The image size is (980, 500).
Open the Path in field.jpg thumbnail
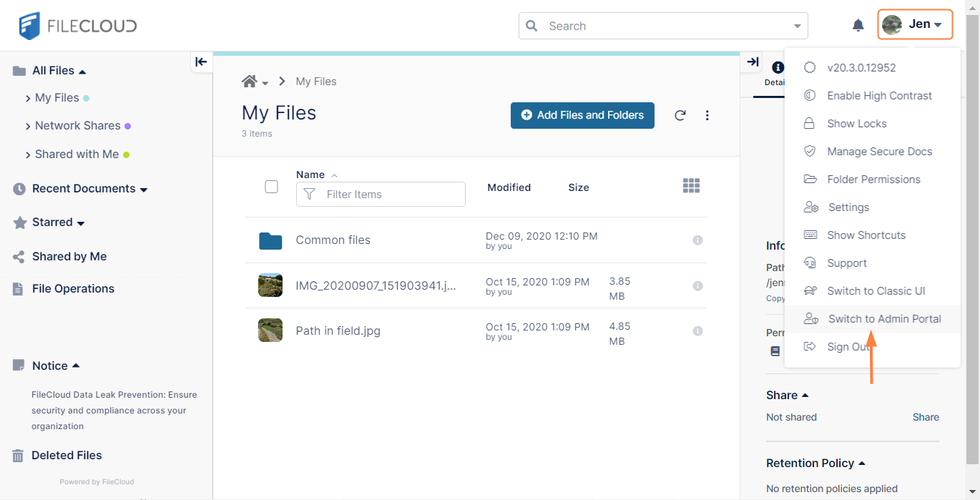pos(270,330)
